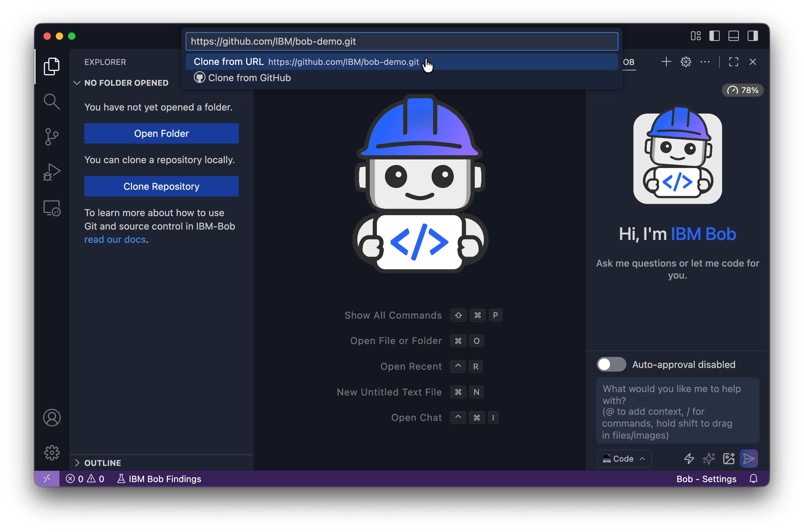This screenshot has height=532, width=804.
Task: Click the Open Folder button
Action: [161, 133]
